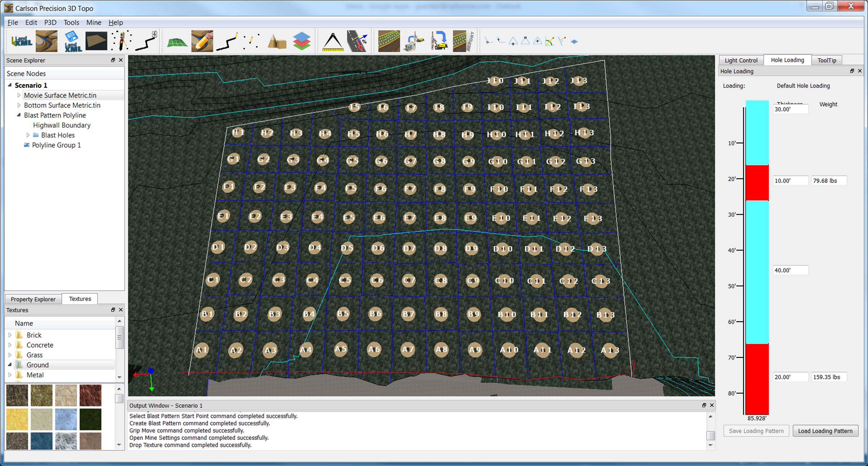Click the 159.35 lbs weight field
Image resolution: width=868 pixels, height=466 pixels.
[x=829, y=377]
